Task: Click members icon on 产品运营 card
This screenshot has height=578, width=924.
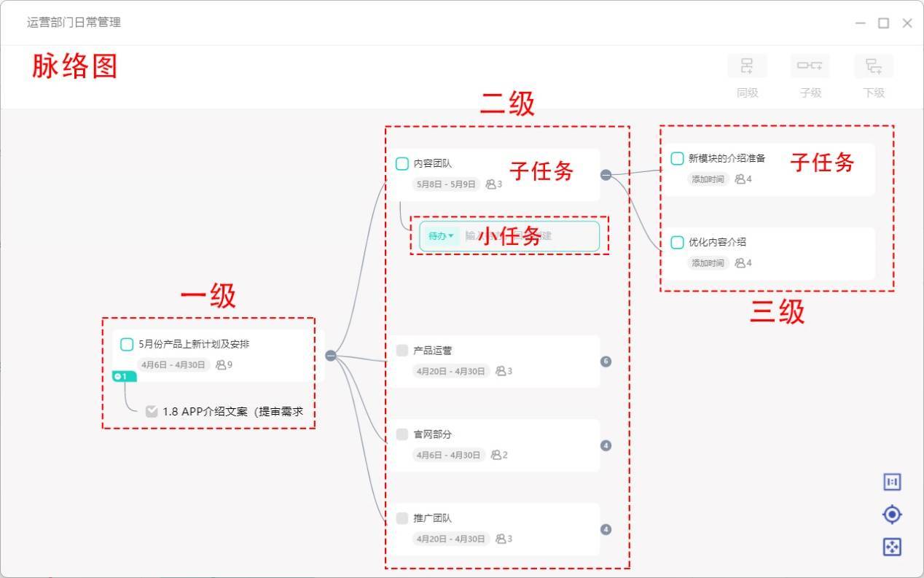Action: click(501, 371)
